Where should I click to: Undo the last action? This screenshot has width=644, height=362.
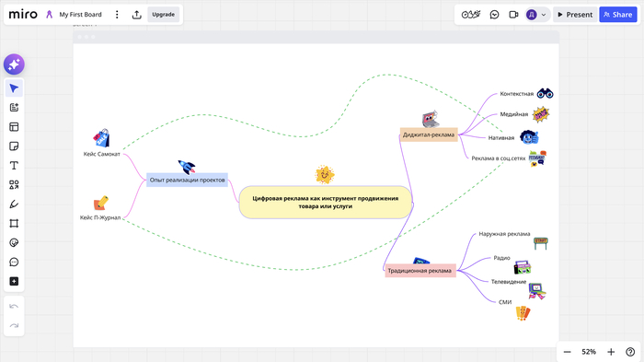14,307
